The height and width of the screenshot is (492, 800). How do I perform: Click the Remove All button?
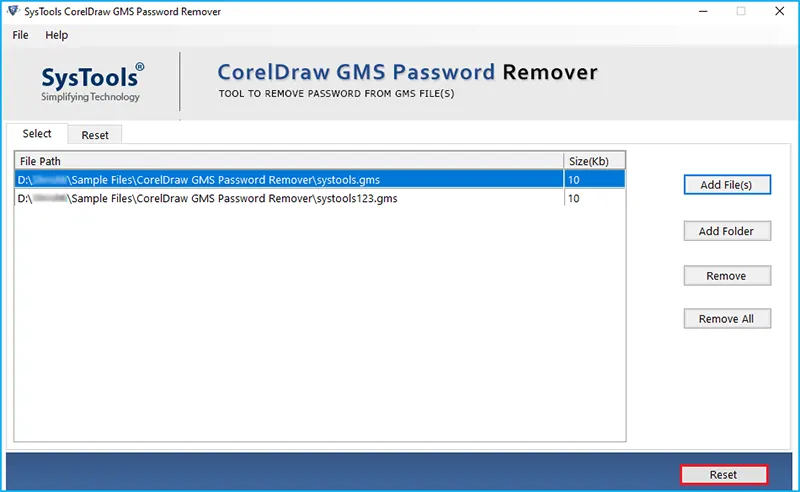point(727,319)
